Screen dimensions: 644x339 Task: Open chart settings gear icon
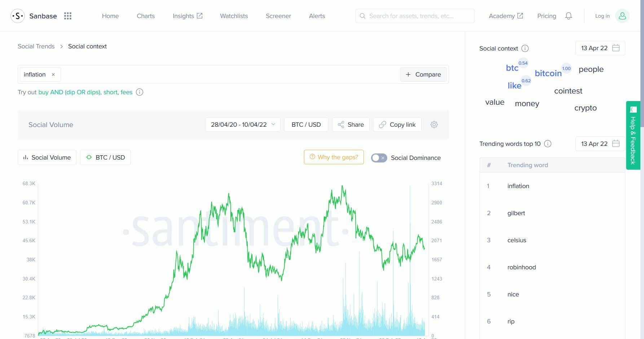(434, 125)
